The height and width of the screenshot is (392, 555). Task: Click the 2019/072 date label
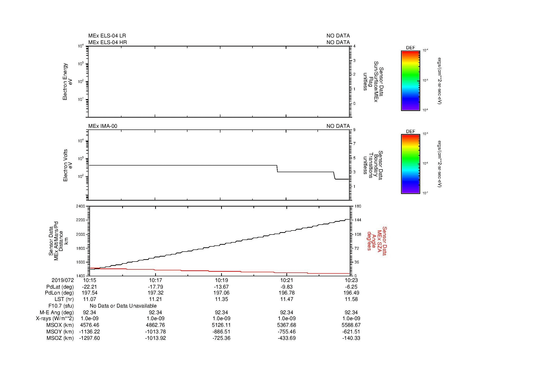point(63,280)
